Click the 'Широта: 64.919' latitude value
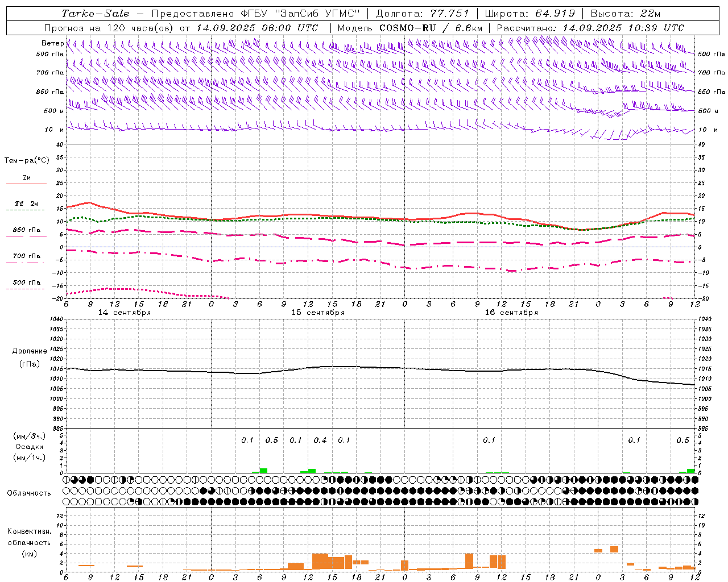Viewport: 728px width, 582px height. (x=530, y=14)
